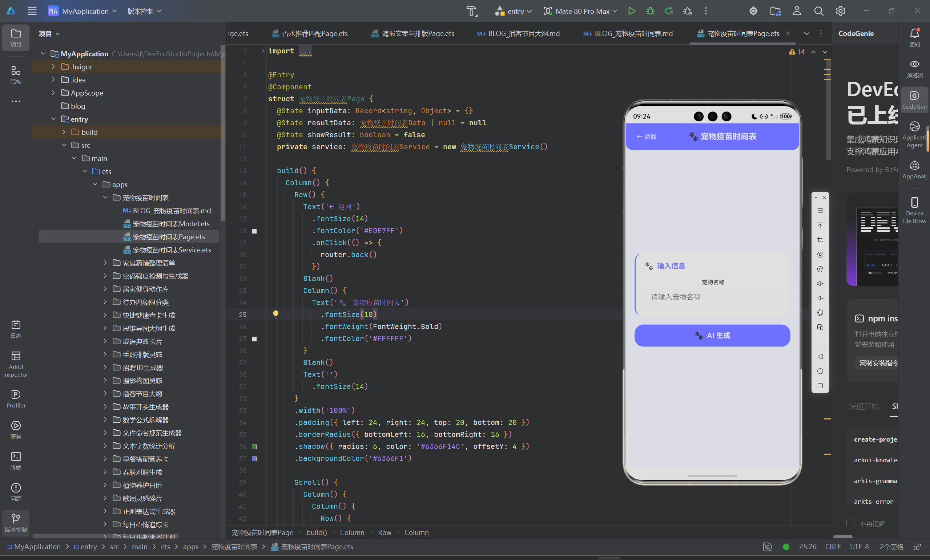Open the Structure tool window
The height and width of the screenshot is (560, 930).
tap(16, 75)
